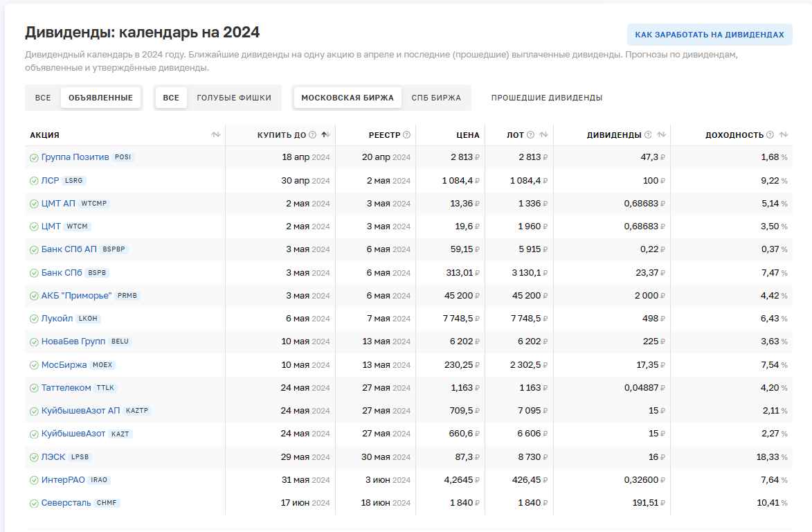Click green check icon for ИнтерРАО
Viewport: 812px width, 532px height.
(x=34, y=480)
